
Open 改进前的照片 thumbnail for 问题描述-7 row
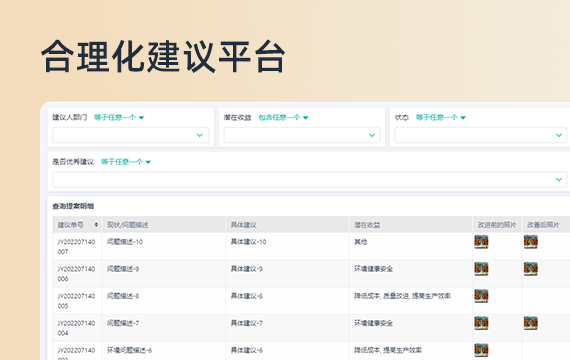[x=481, y=323]
